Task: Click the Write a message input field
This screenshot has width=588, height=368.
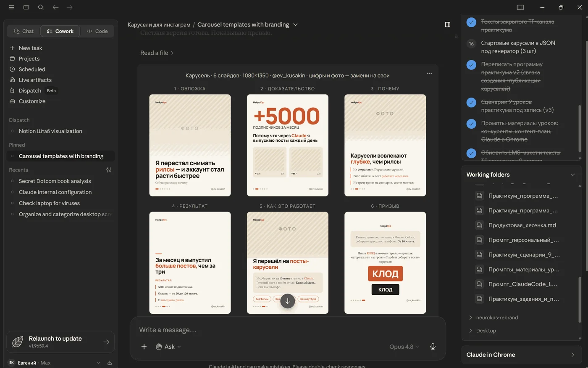Action: coord(288,330)
